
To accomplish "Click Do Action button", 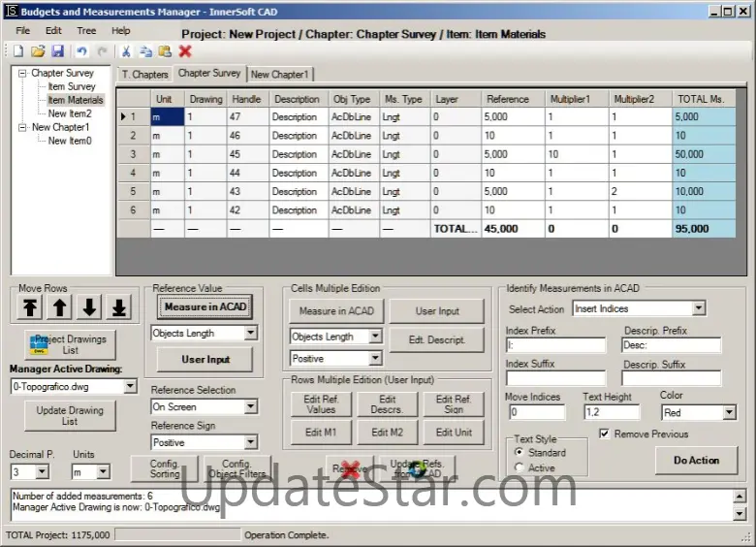I will (x=696, y=460).
